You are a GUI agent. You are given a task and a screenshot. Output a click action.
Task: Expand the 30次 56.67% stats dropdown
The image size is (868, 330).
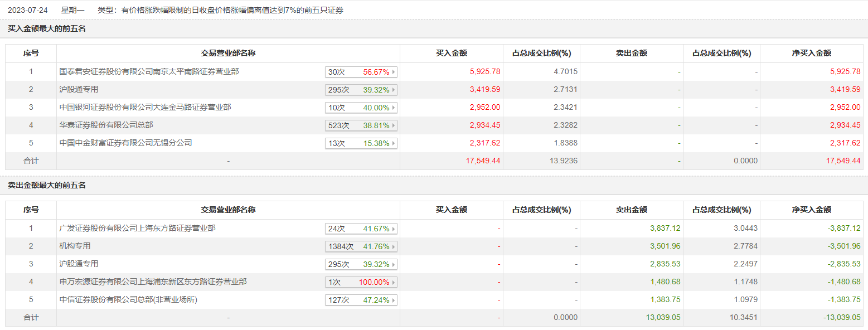(361, 72)
